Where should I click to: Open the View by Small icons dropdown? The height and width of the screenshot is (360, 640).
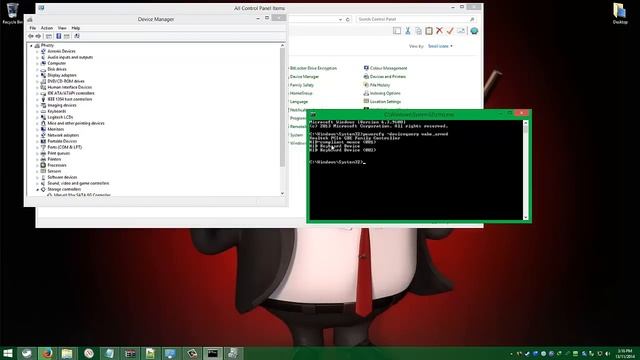(440, 46)
